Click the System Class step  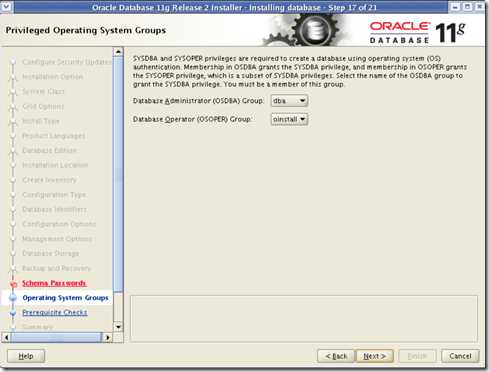pyautogui.click(x=43, y=91)
